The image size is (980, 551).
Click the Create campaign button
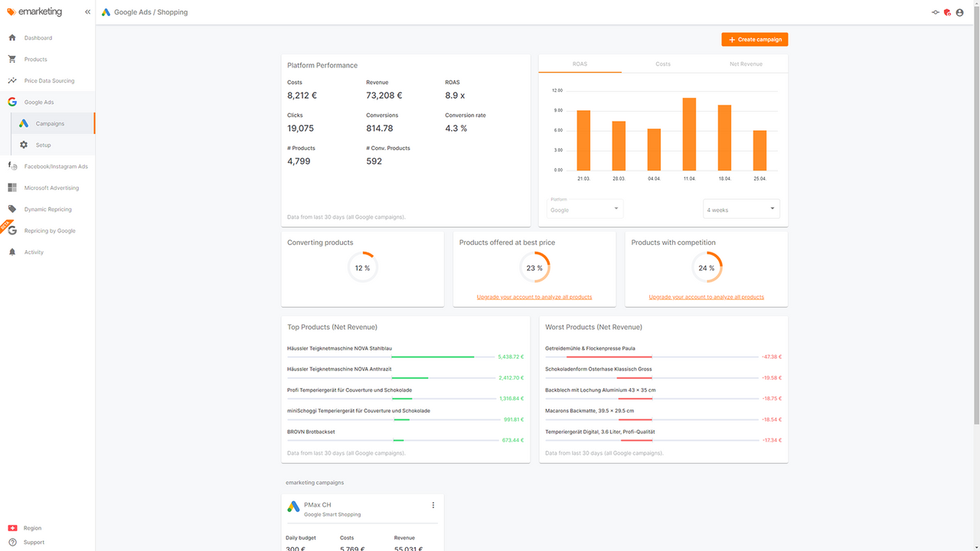click(754, 39)
